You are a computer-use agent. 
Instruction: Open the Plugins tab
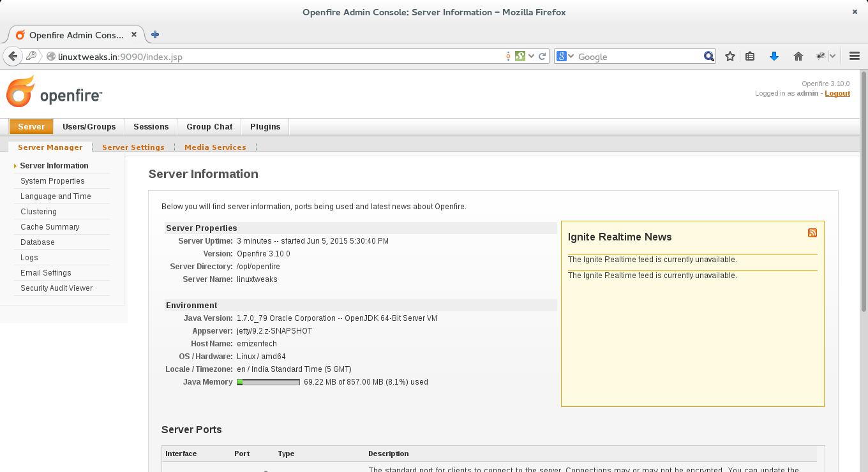[x=266, y=126]
